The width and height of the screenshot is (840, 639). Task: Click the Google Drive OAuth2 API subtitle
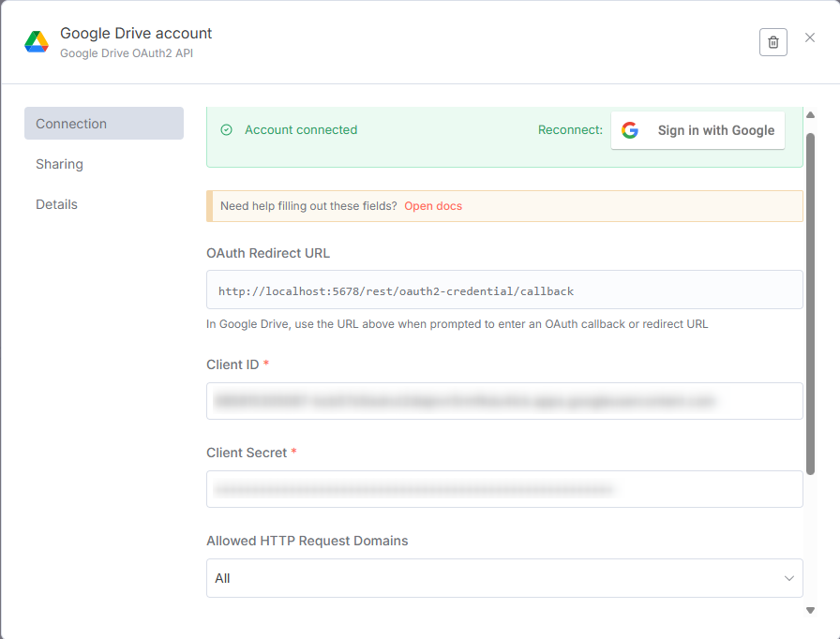pos(127,53)
